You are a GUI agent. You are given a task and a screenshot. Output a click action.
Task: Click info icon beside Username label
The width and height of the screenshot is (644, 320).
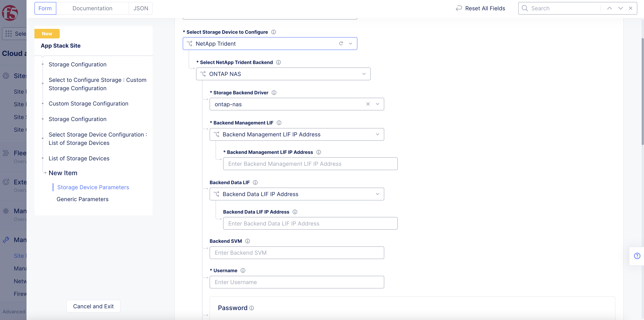click(243, 271)
